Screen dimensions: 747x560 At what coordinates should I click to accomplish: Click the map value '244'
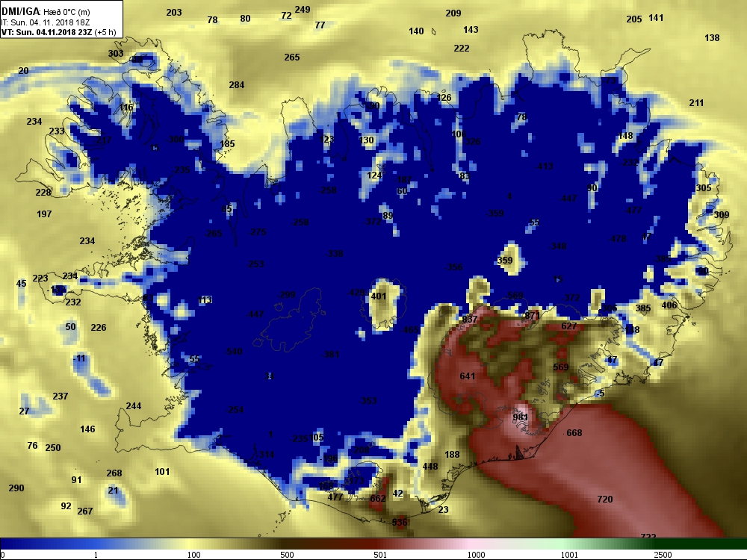[x=134, y=406]
